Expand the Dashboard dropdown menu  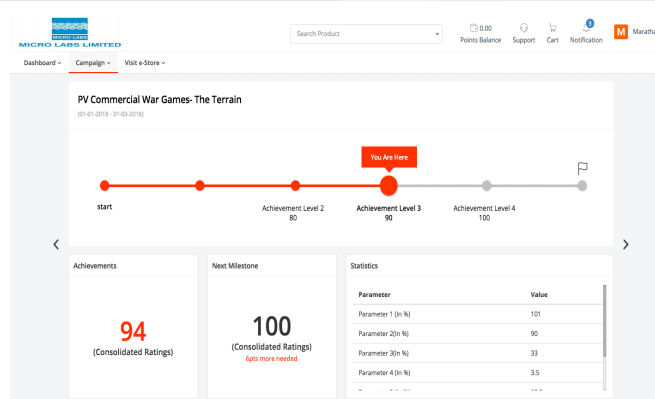pyautogui.click(x=42, y=63)
